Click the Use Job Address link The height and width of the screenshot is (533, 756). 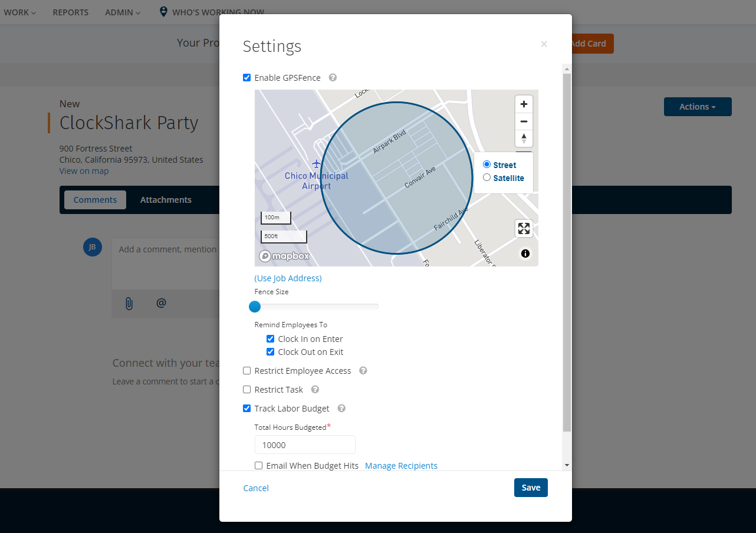pos(288,278)
